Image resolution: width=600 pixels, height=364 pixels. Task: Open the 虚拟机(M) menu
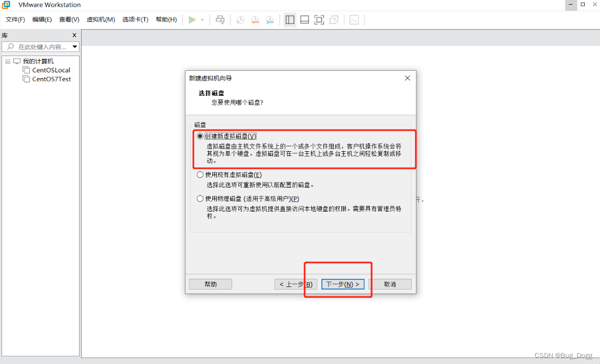click(x=101, y=19)
